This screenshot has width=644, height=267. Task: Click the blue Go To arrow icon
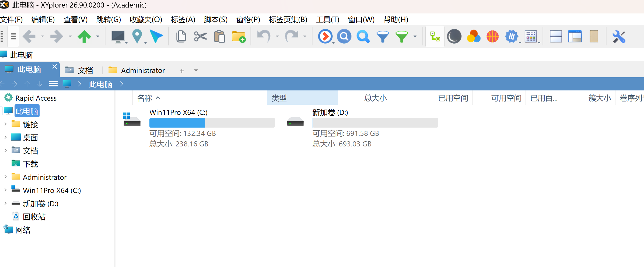pyautogui.click(x=156, y=36)
